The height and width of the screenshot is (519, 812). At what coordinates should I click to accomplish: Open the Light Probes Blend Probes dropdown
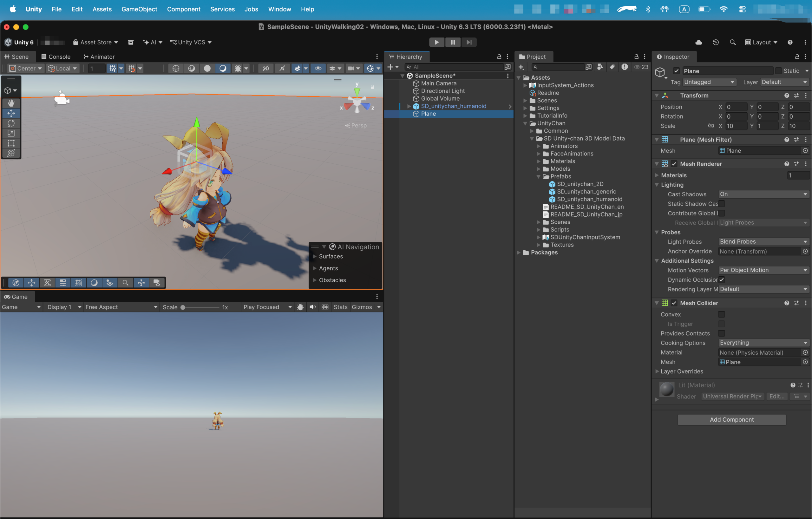pos(763,242)
